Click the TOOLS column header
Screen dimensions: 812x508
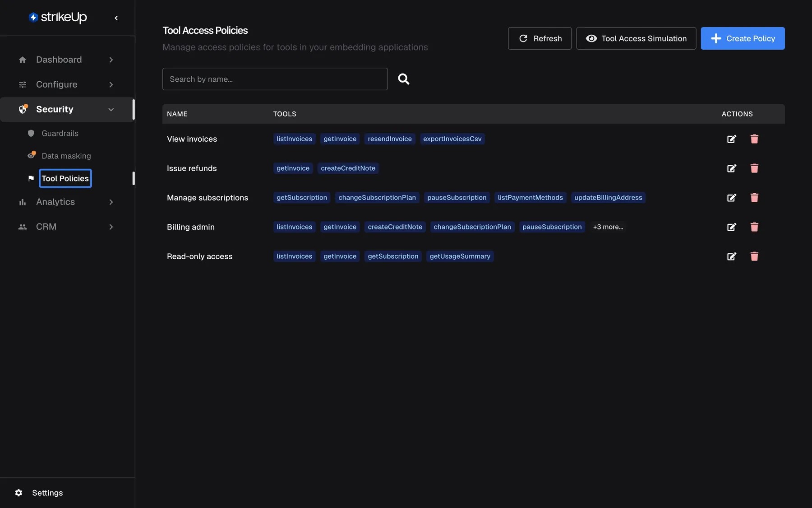pos(285,114)
